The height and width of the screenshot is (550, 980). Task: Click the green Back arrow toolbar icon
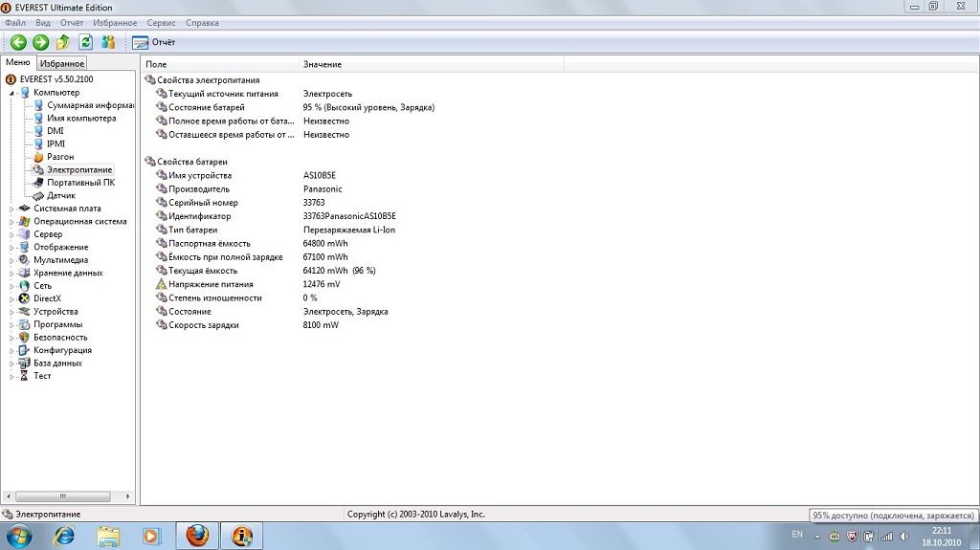pyautogui.click(x=18, y=42)
